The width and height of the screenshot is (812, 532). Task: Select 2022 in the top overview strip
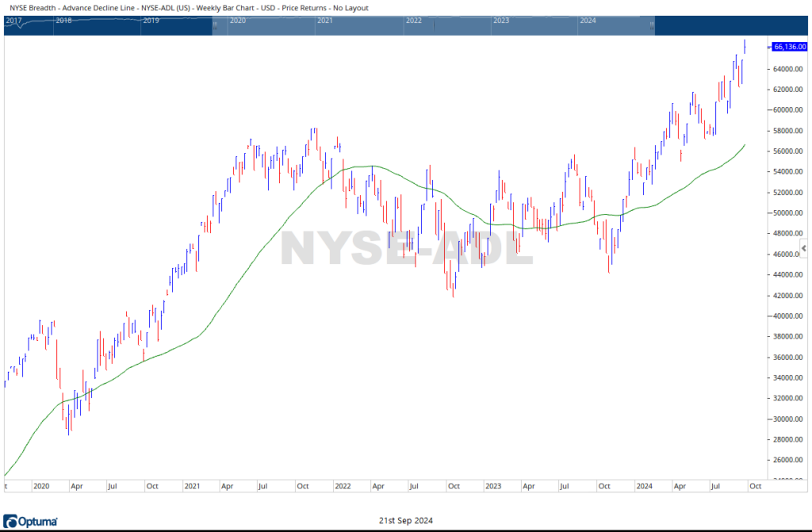pos(413,21)
